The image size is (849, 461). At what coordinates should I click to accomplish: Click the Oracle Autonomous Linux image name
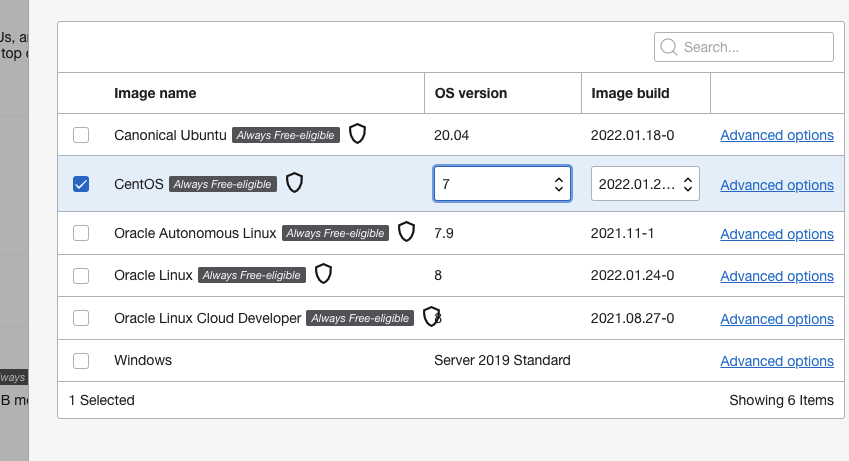[195, 233]
